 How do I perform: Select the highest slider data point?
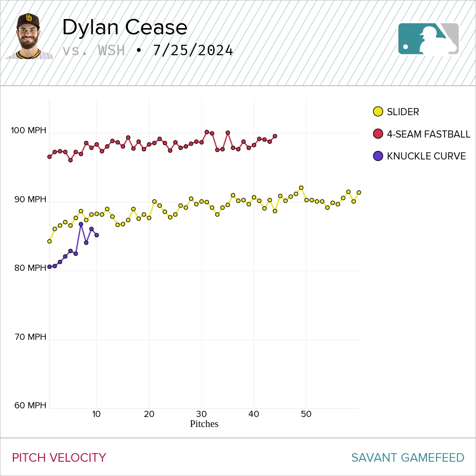[x=301, y=188]
